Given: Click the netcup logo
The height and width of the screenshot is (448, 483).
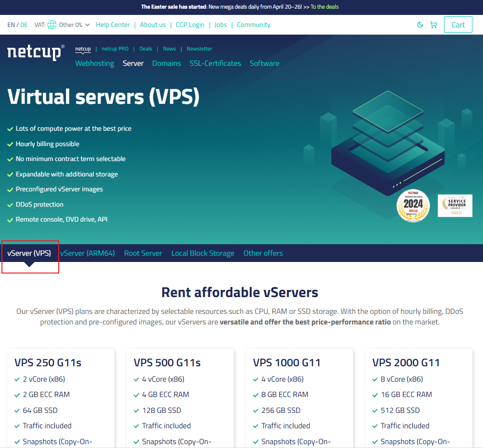Looking at the screenshot, I should pos(36,52).
